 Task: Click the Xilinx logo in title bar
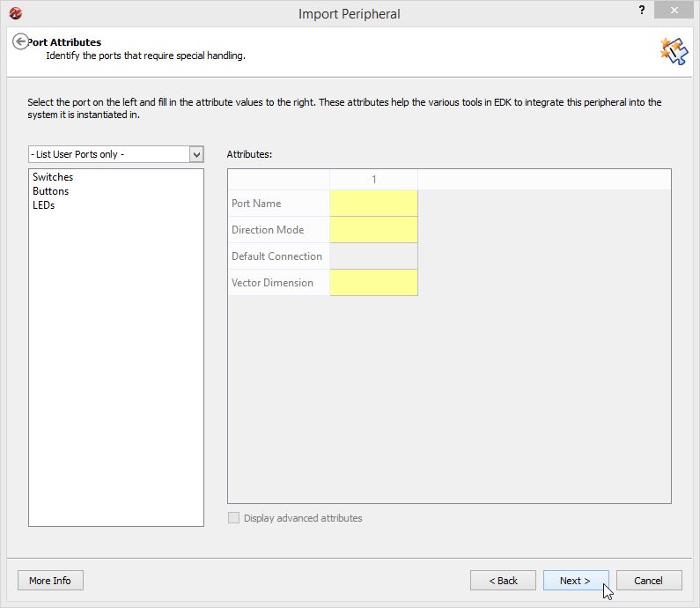(15, 13)
